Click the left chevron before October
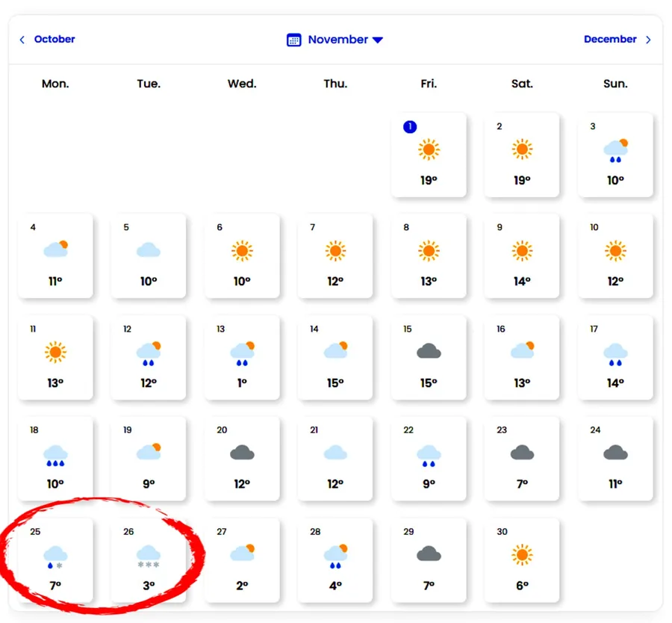Image resolution: width=672 pixels, height=623 pixels. [22, 40]
